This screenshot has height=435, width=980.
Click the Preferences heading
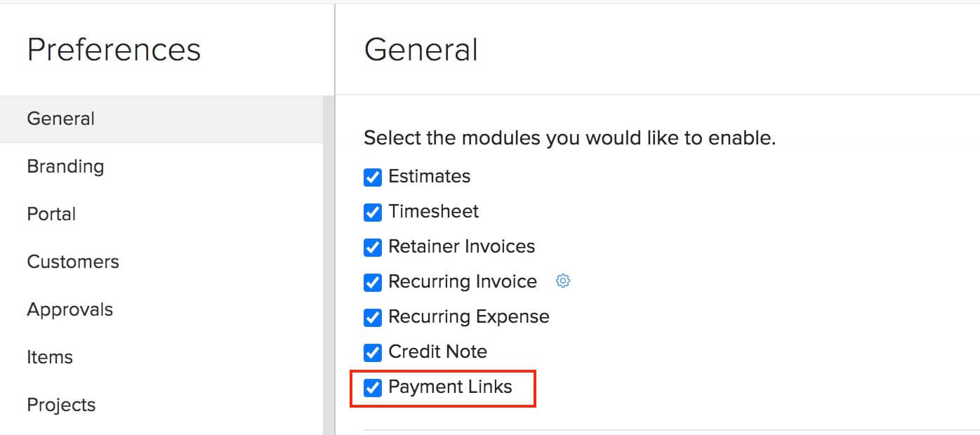[114, 49]
